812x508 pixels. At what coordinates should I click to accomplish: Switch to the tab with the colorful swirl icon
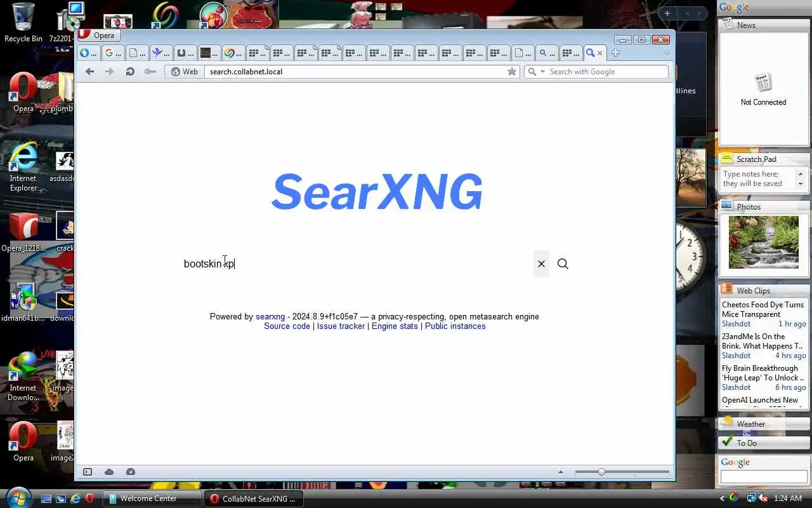coord(233,53)
